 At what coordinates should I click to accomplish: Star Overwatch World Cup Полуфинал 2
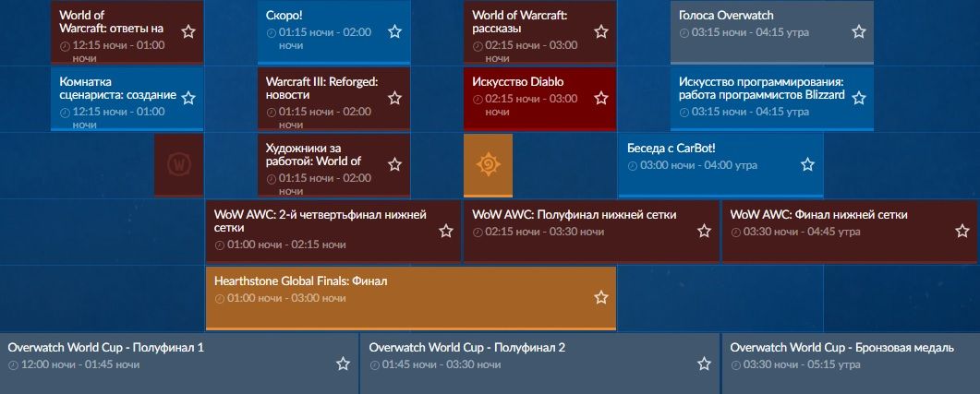point(704,364)
